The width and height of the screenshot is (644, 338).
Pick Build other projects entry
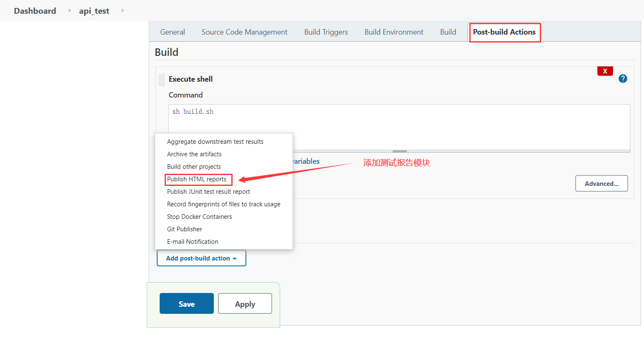194,167
